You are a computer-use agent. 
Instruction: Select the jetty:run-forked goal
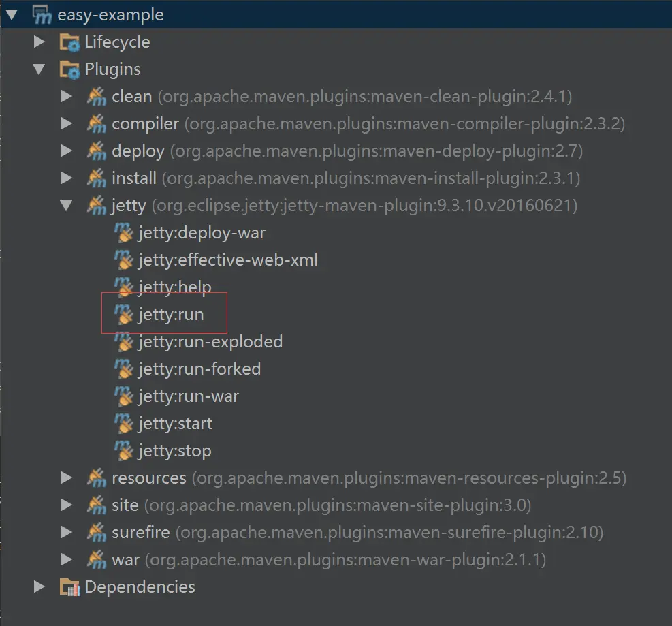coord(199,370)
